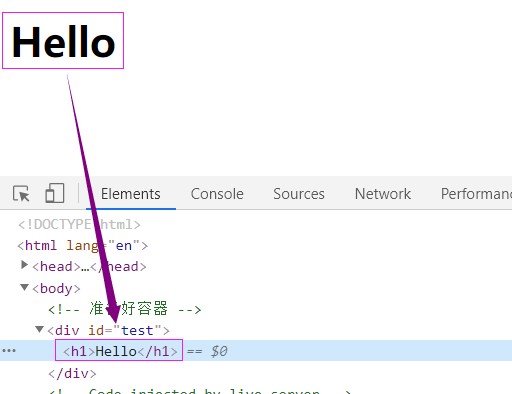Collapse the div id test node
Image resolution: width=512 pixels, height=394 pixels.
click(39, 329)
